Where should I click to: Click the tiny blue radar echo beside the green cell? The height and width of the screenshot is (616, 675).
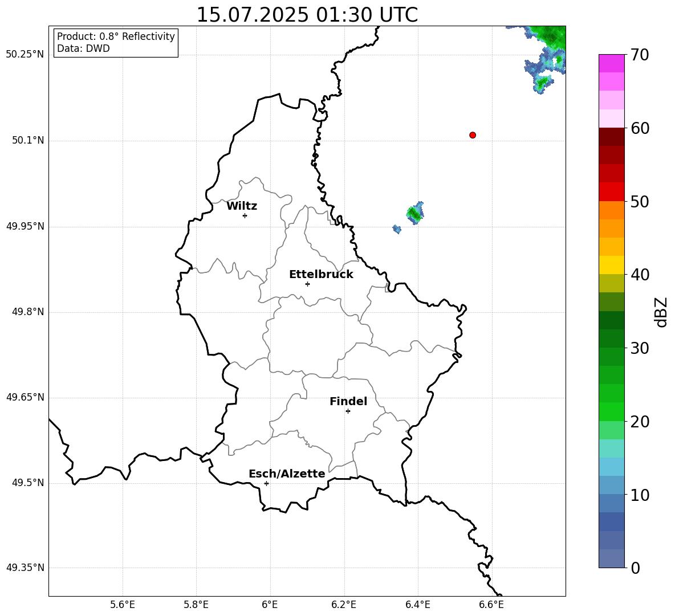point(397,229)
